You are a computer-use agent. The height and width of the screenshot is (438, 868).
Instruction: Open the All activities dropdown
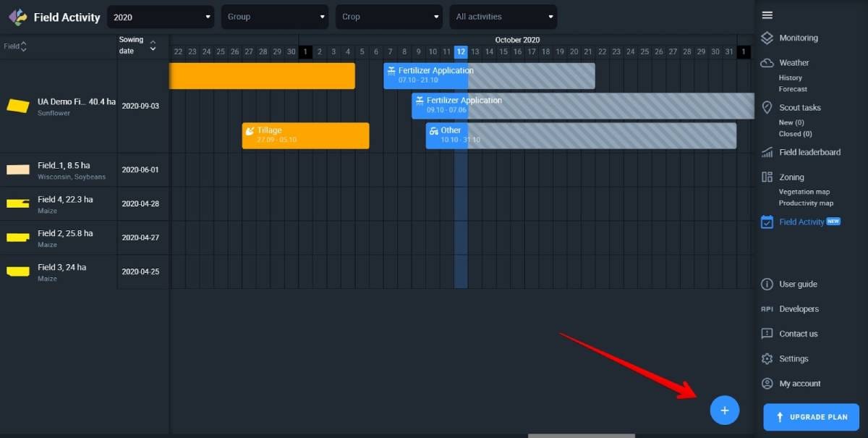click(503, 17)
